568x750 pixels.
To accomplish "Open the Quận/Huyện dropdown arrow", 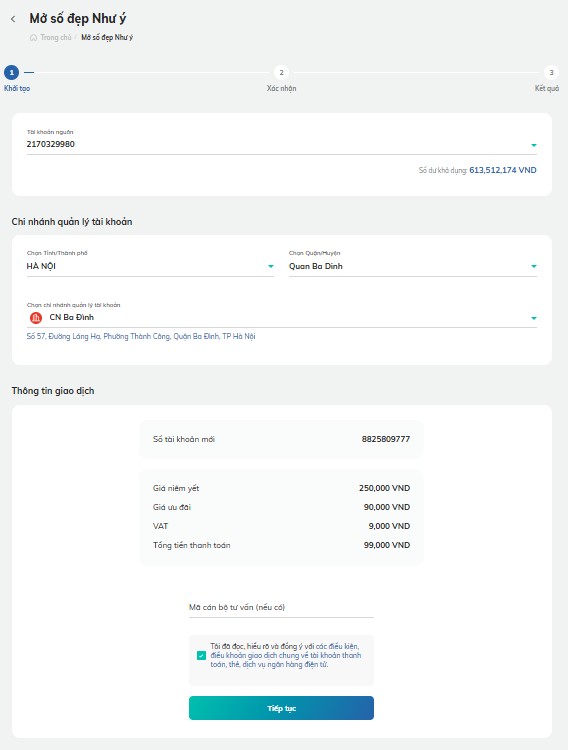I will (534, 266).
